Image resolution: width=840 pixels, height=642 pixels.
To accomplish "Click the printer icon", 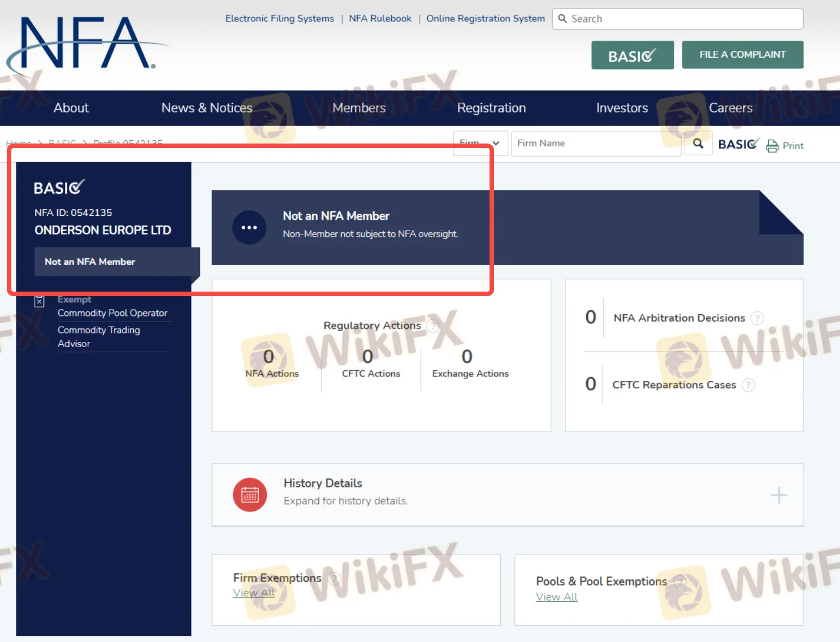I will point(772,146).
